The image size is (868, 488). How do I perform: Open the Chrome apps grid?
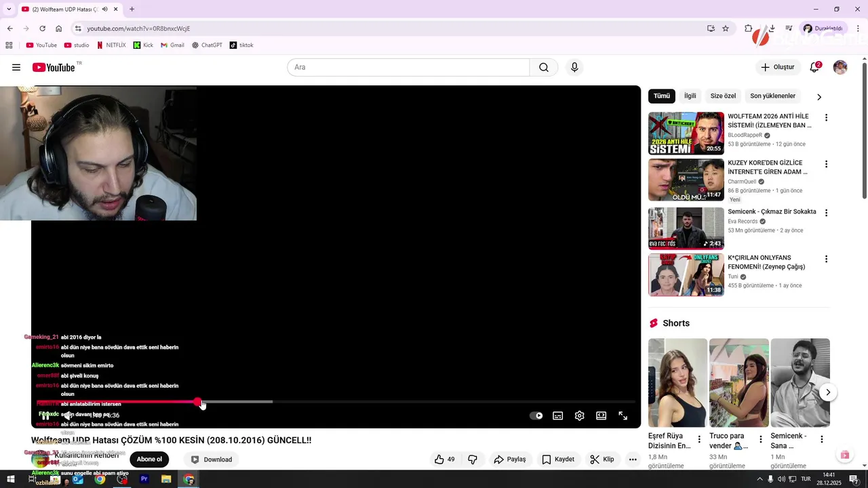[9, 45]
